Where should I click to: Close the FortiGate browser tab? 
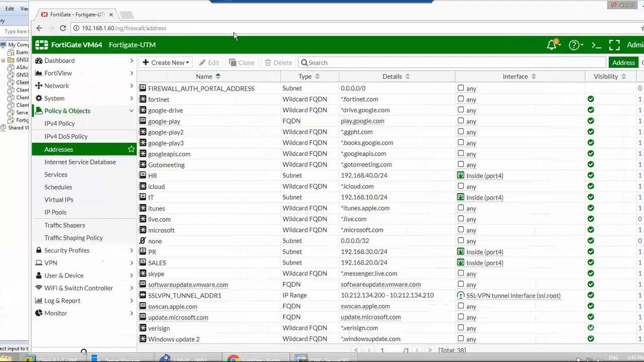[111, 15]
